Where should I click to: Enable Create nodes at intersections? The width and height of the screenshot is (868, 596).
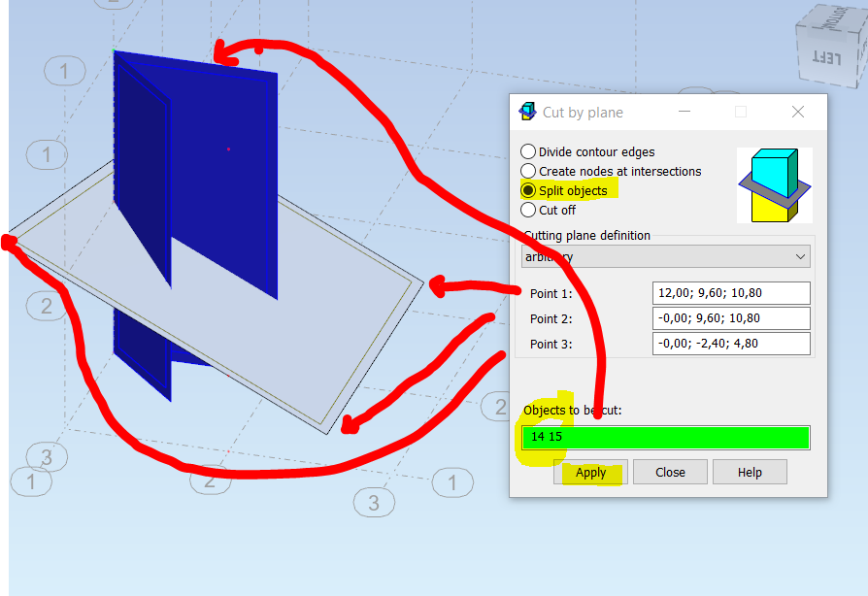527,171
